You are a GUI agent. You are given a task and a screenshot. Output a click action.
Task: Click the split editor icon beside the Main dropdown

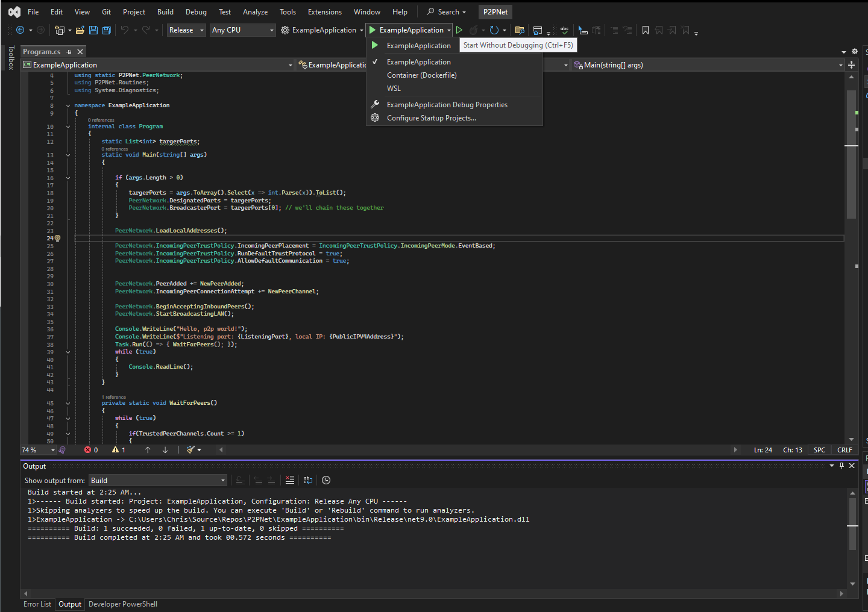(x=851, y=65)
